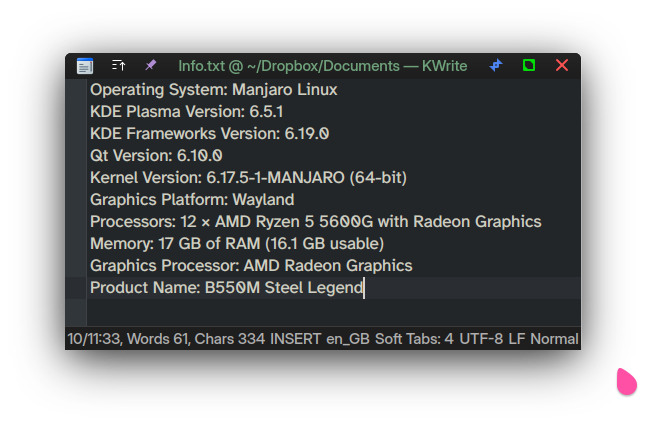
Task: Click the cursor position 10/11:33 in status bar
Action: click(94, 339)
